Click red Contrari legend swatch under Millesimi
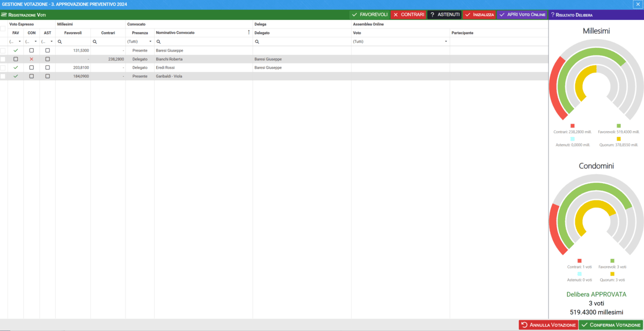Viewport: 644px width, 331px height. 572,126
